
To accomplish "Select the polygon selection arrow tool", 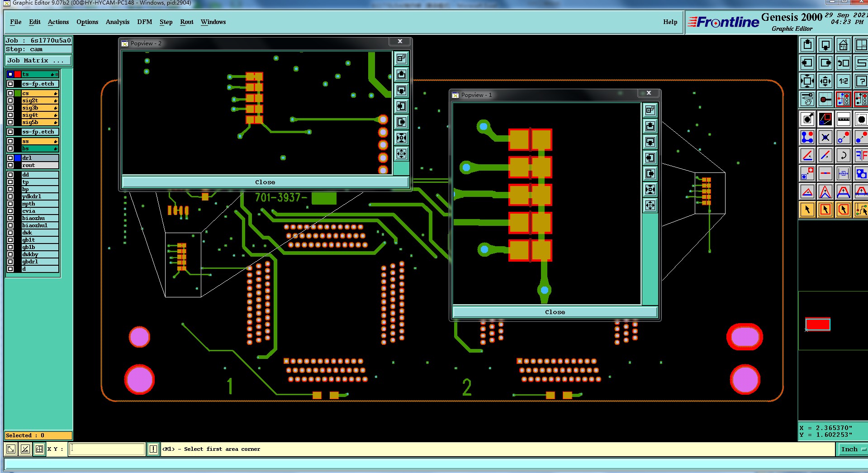I will 843,210.
